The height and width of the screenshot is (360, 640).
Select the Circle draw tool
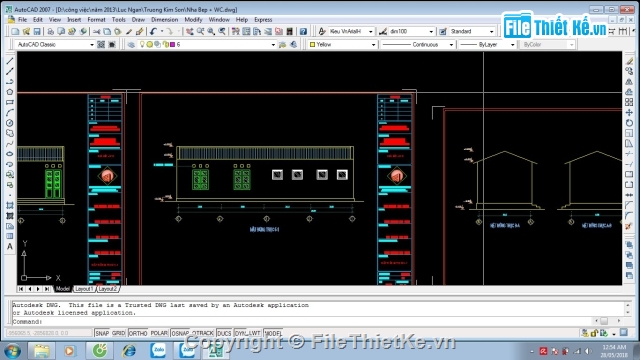[x=10, y=123]
